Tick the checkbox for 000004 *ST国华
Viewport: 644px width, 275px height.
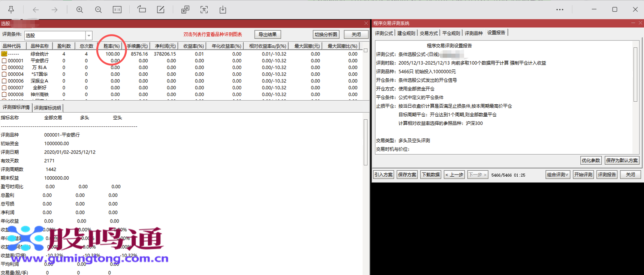click(4, 74)
